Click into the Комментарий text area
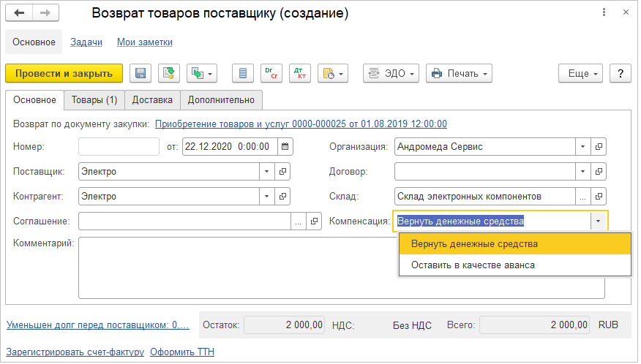This screenshot has width=641, height=364. 341,268
